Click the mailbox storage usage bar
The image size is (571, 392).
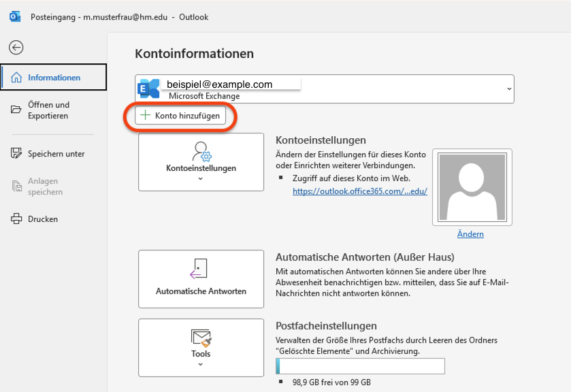pos(360,366)
